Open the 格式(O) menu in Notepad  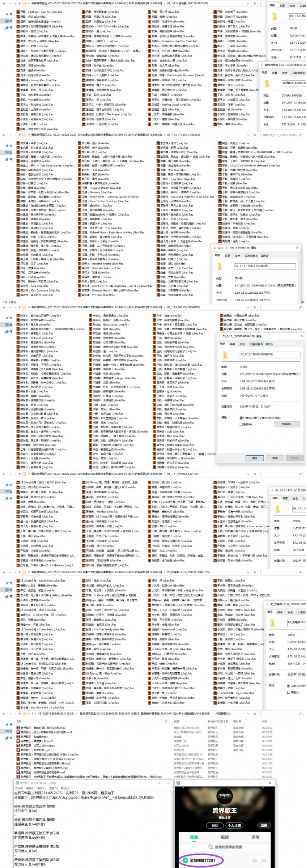point(42,788)
